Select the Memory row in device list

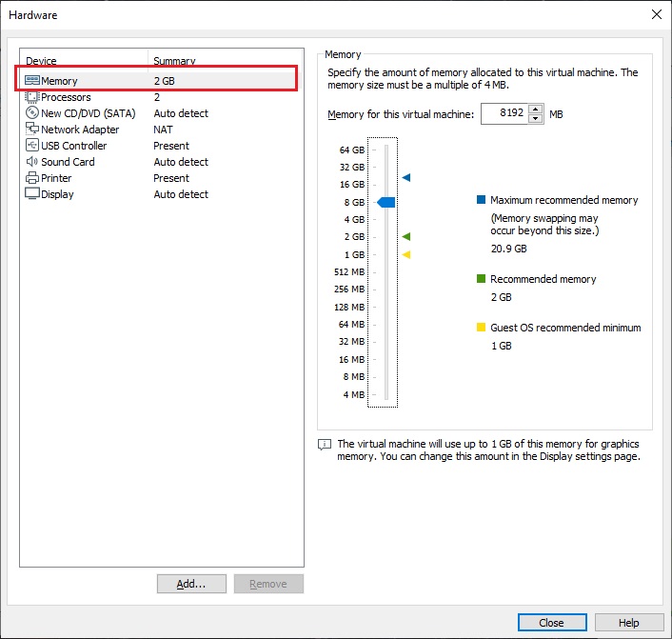(x=161, y=81)
